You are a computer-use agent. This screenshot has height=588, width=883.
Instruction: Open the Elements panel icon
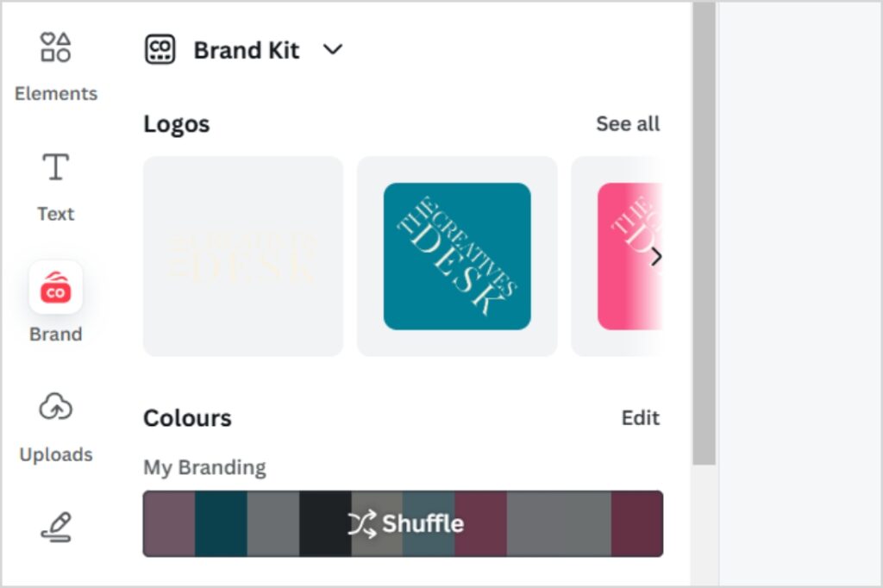(56, 47)
